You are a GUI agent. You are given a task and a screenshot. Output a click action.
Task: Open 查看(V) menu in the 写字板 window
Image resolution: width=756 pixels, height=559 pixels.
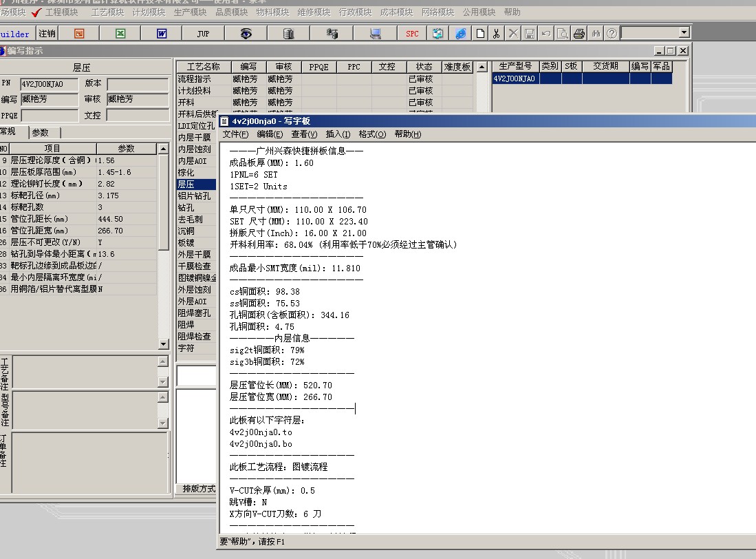(x=304, y=134)
